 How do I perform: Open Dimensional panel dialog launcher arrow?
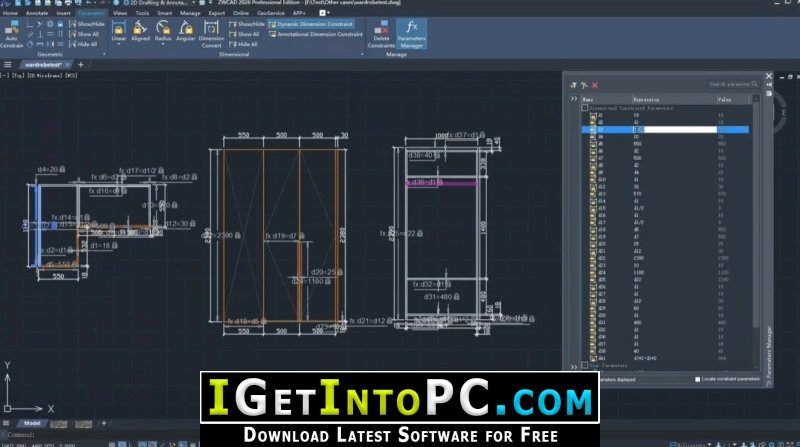[362, 54]
